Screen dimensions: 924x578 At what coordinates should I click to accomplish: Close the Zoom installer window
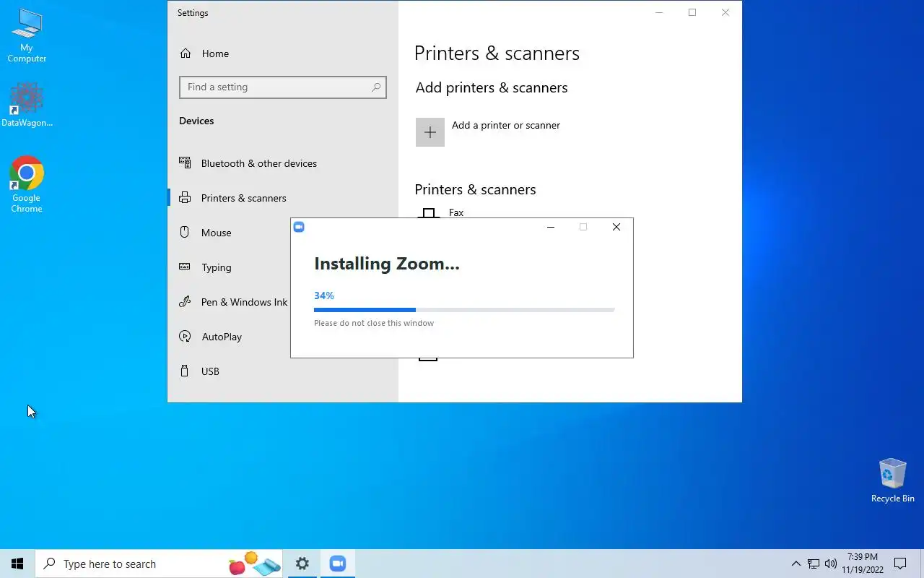click(x=616, y=227)
